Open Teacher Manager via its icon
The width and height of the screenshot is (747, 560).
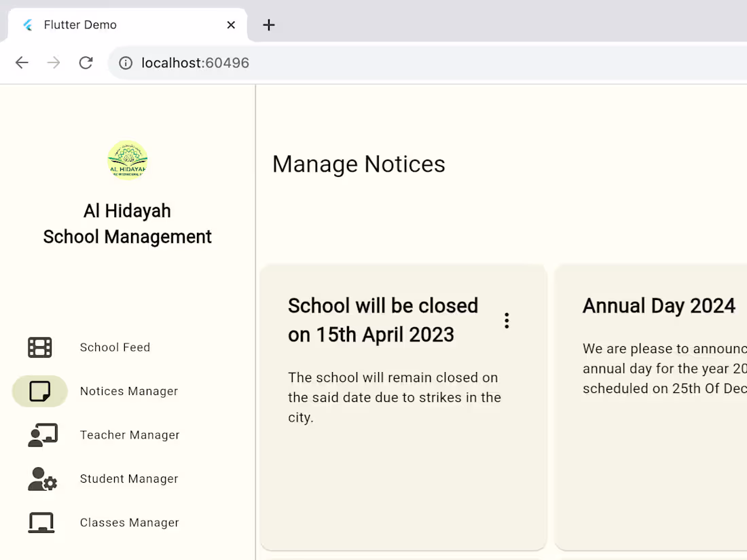[x=42, y=435]
